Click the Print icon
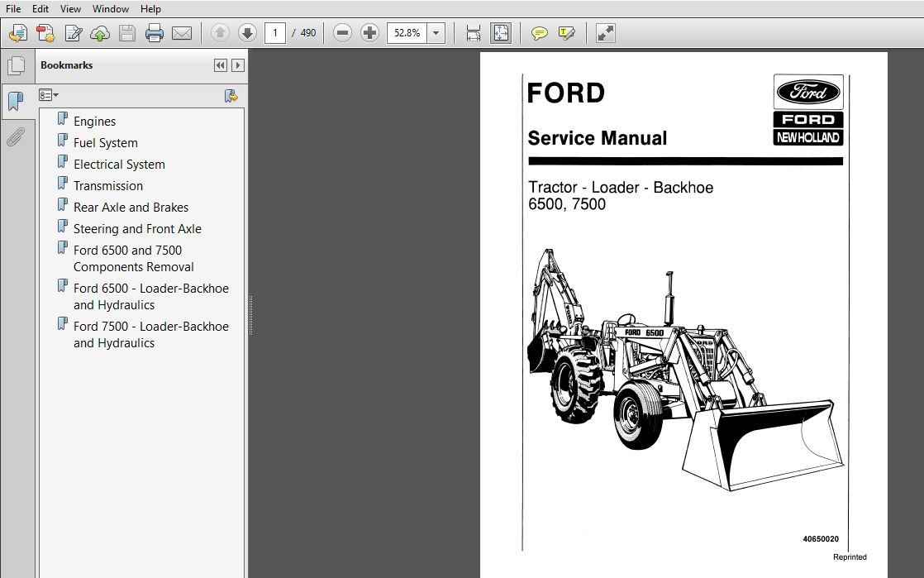This screenshot has width=924, height=578. click(155, 33)
